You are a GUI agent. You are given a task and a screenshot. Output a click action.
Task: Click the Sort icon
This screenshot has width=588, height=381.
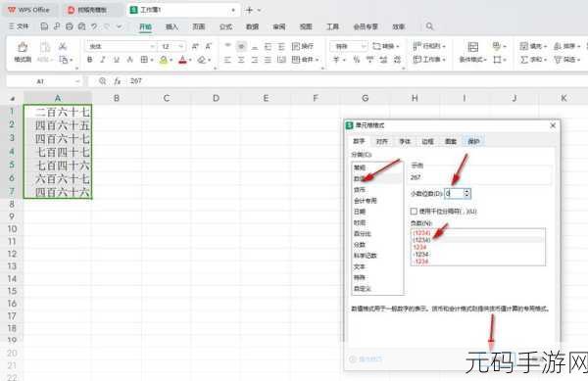coord(558,46)
